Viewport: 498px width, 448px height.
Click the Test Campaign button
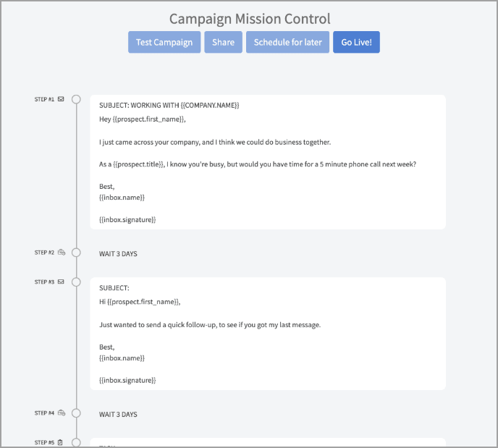tap(164, 42)
